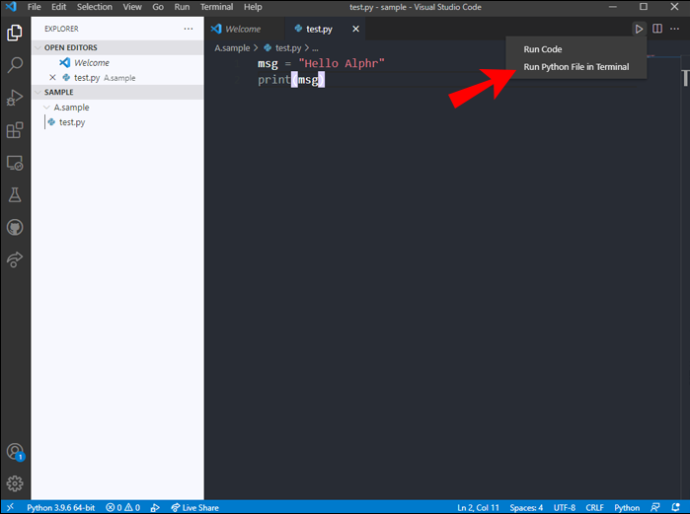Screen dimensions: 690x514
Task: Open the Run menu
Action: click(182, 7)
